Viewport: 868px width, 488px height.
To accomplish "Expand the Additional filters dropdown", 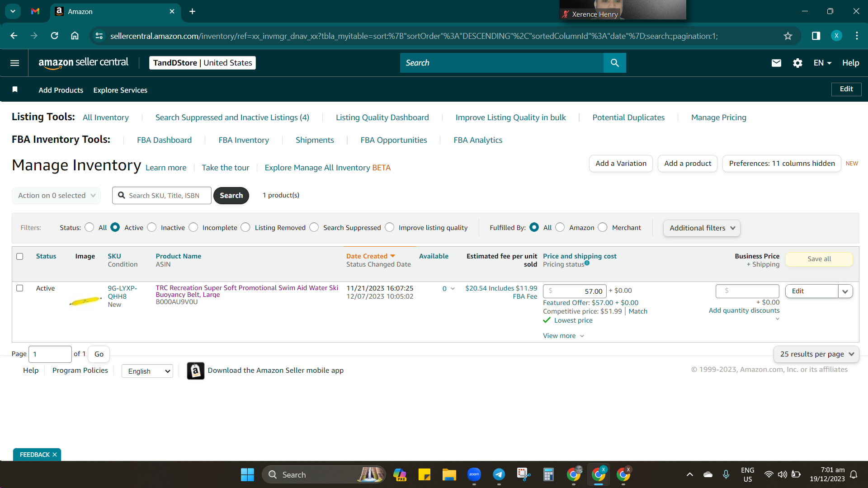I will point(702,228).
